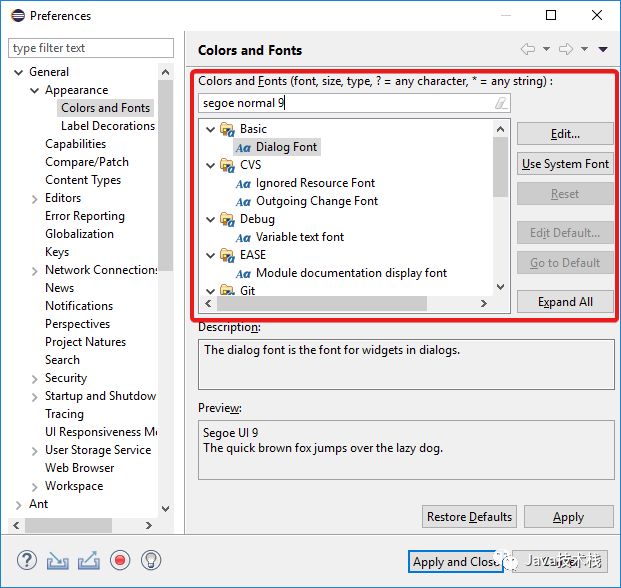Expand the Startup and Shutdown node
The image size is (621, 588).
point(34,397)
